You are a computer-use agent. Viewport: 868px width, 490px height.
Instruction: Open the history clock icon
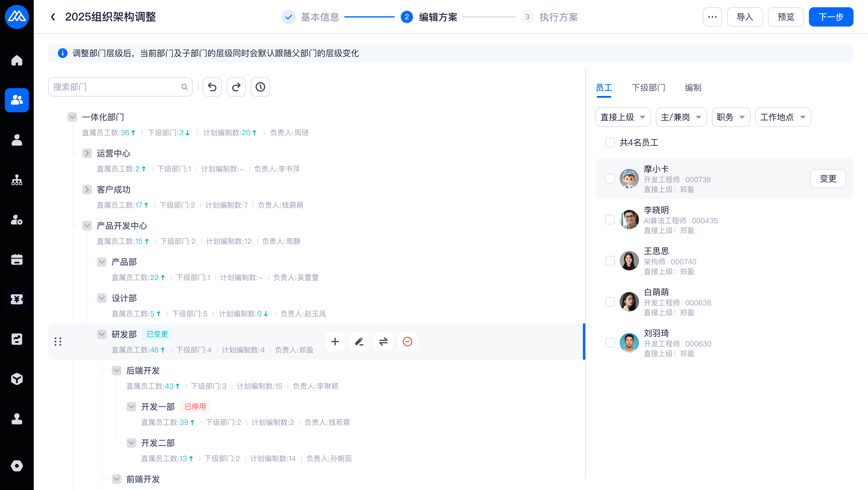[260, 87]
